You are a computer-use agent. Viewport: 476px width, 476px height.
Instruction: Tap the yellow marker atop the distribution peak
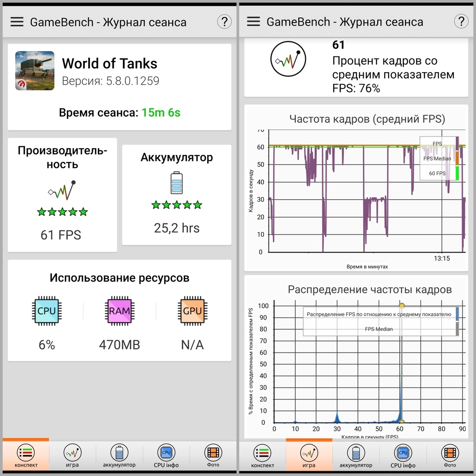click(x=402, y=305)
